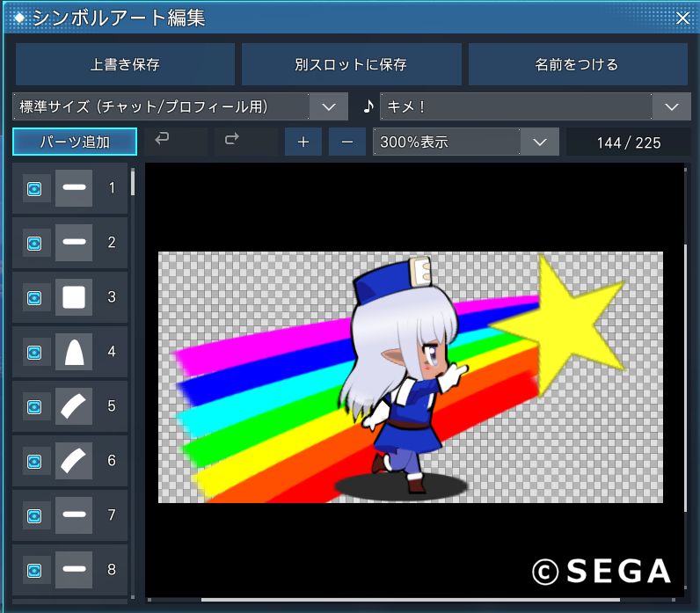Select layer 3 rounded square thumbnail
Viewport: 700px width, 613px height.
[x=74, y=297]
